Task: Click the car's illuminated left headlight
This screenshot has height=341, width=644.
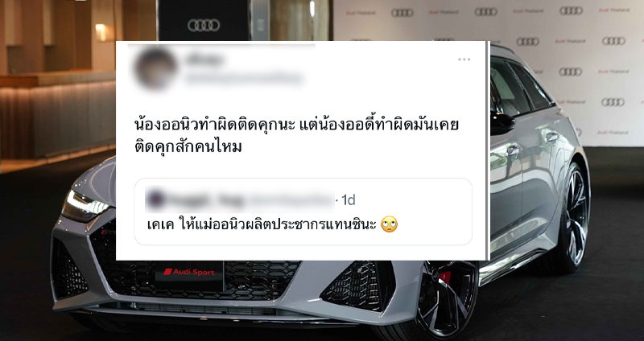Action: pos(86,207)
